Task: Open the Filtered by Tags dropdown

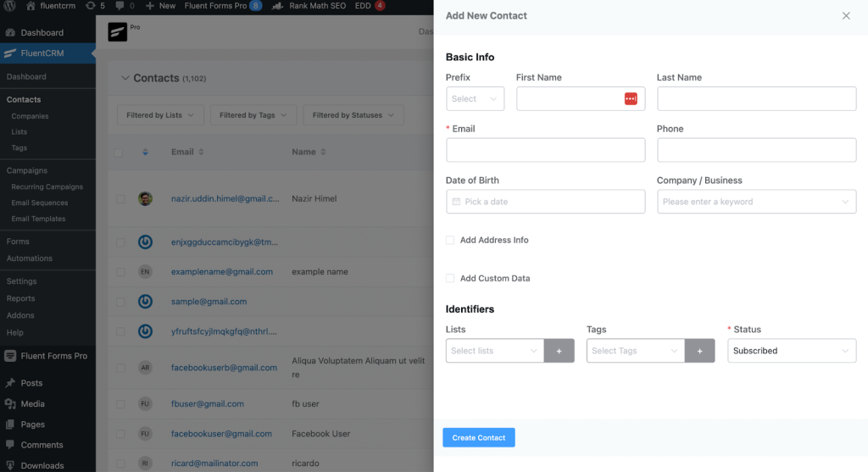Action: (x=253, y=115)
